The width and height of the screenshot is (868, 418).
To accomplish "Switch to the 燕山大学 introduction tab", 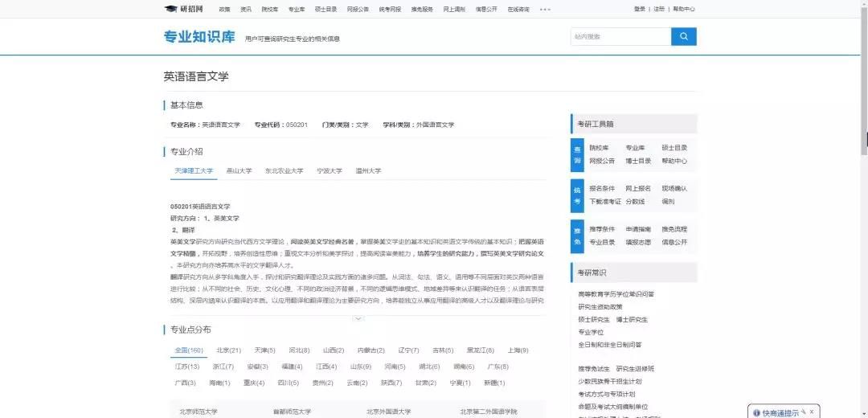I will [x=239, y=171].
